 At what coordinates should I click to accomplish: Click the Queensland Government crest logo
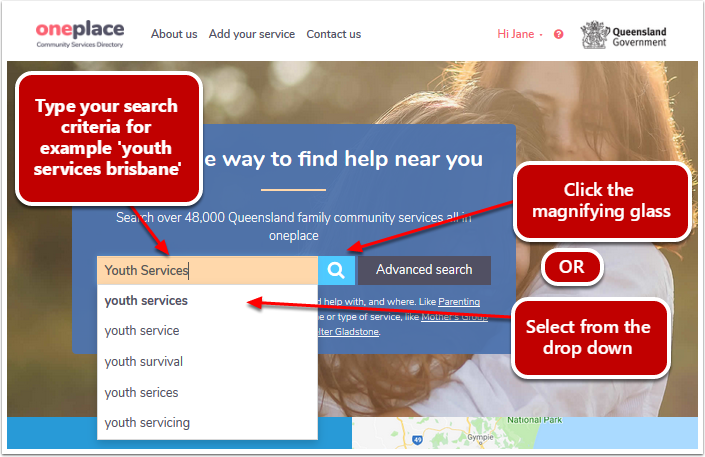[623, 35]
